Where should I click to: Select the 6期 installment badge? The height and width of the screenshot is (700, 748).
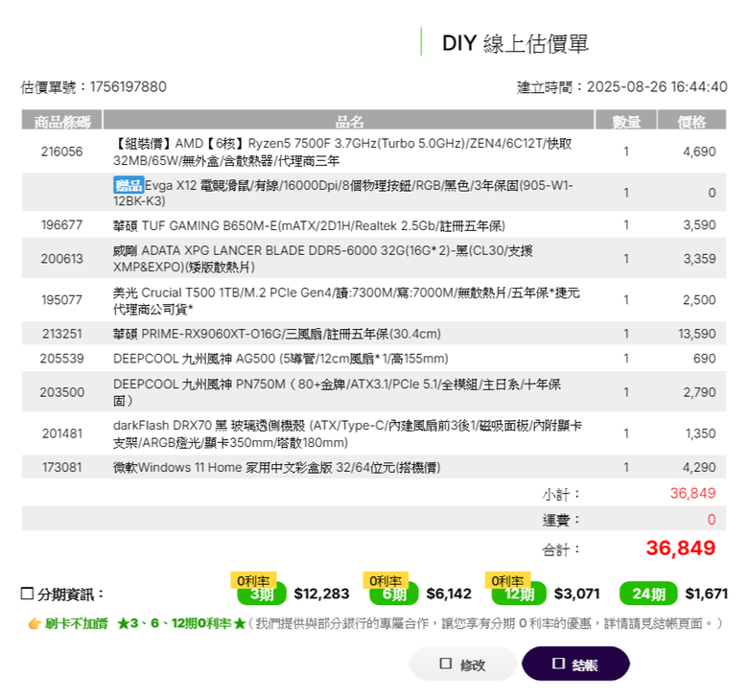[394, 595]
